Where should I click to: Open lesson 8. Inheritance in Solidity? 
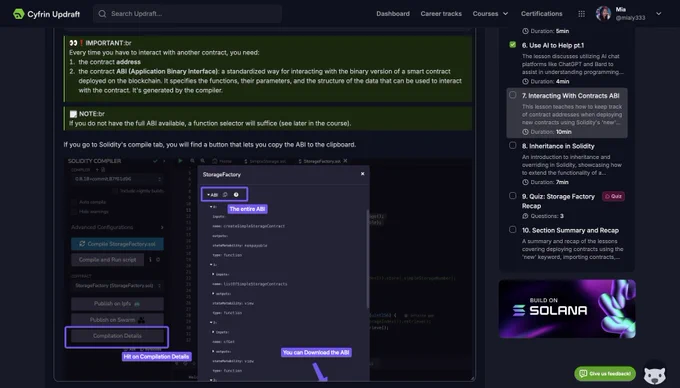tap(558, 146)
